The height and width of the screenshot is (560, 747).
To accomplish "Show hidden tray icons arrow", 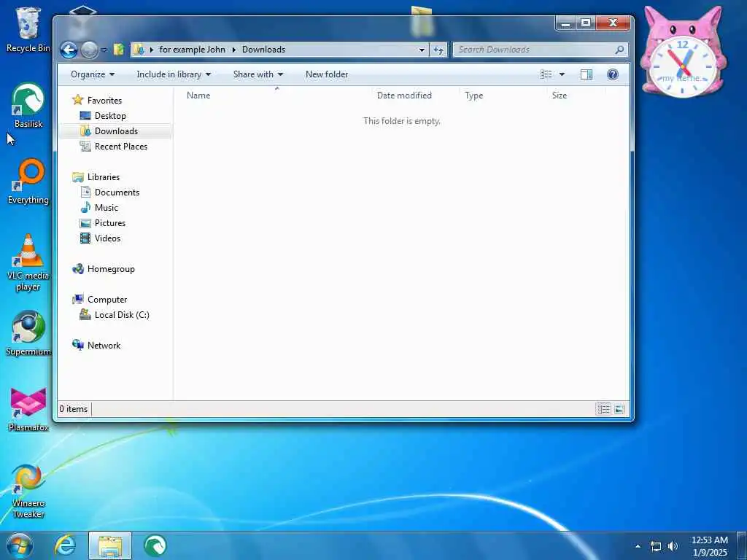I will [x=638, y=546].
